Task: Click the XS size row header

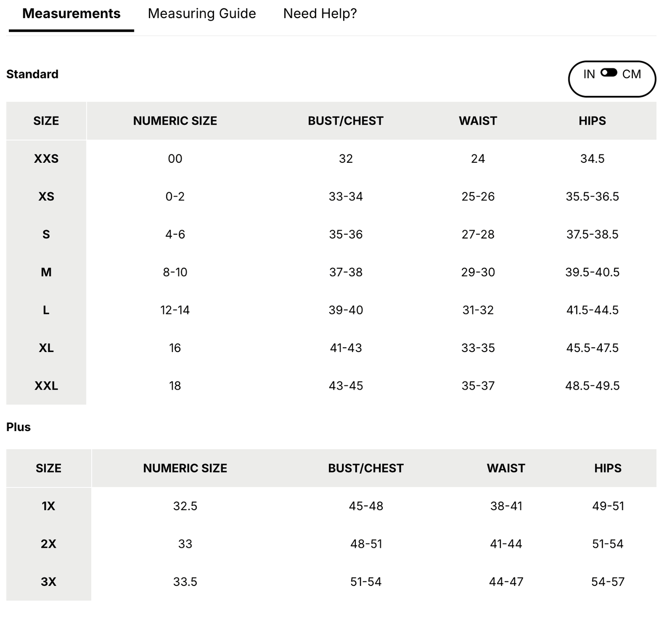Action: tap(46, 196)
